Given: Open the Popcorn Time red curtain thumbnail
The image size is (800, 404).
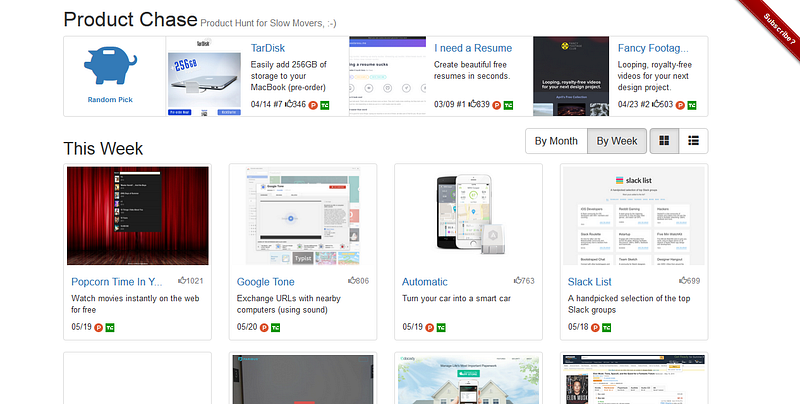Looking at the screenshot, I should tap(138, 216).
